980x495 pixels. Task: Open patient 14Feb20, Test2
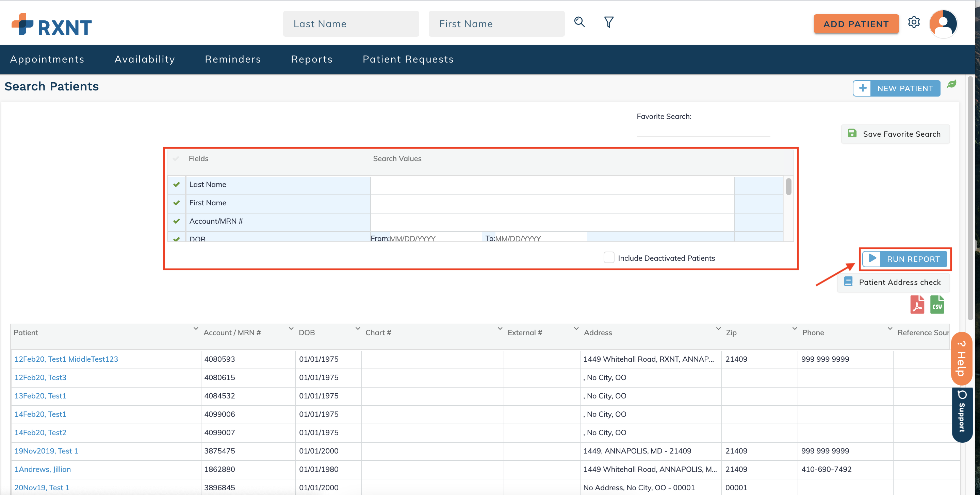pos(40,432)
